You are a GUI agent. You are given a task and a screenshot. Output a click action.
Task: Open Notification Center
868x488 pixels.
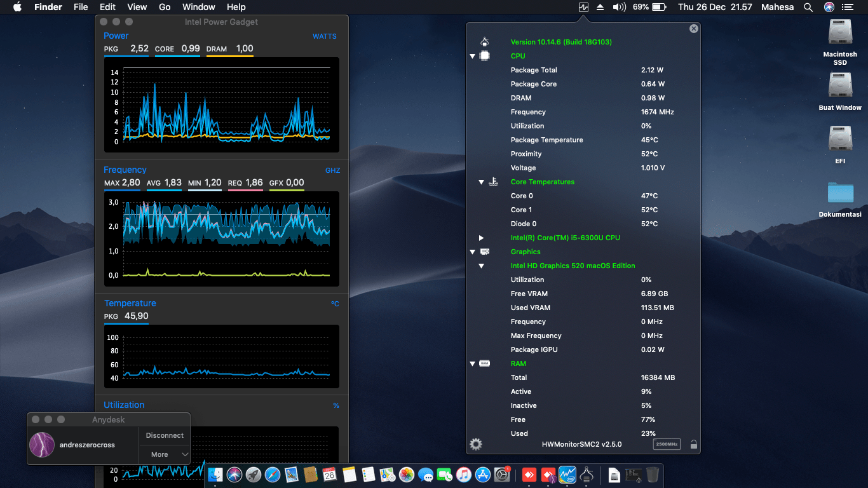(848, 7)
